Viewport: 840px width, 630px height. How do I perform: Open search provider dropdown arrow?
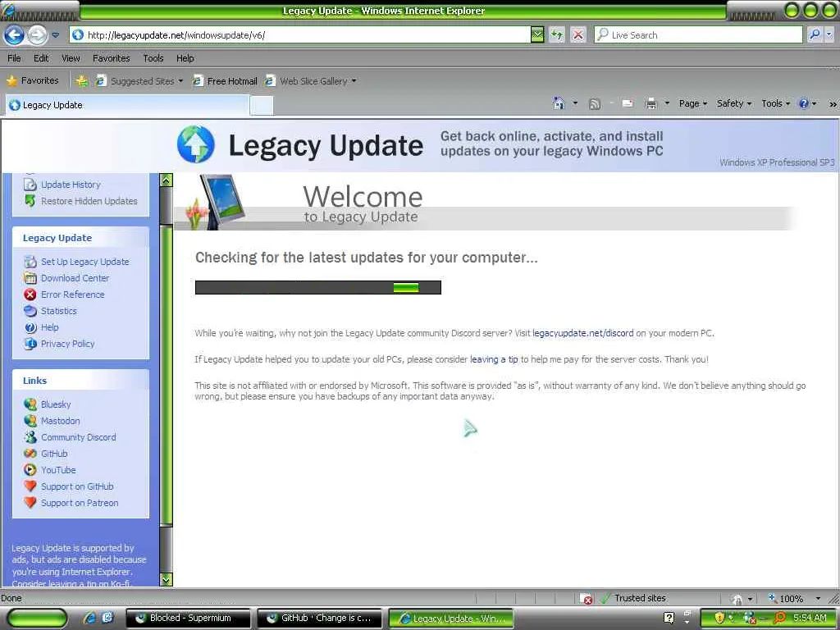point(829,34)
